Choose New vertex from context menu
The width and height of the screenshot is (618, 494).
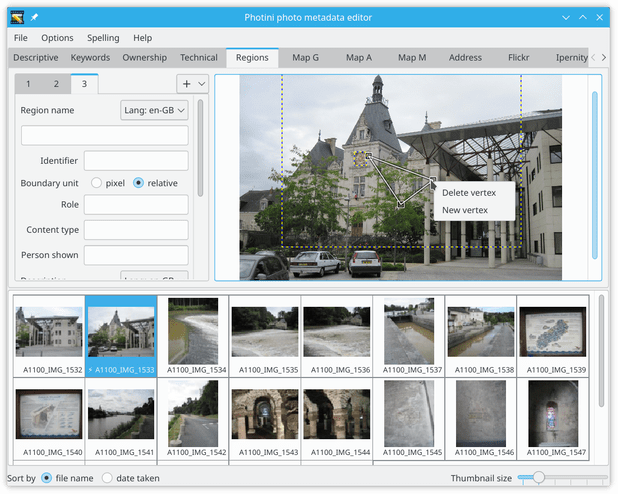[x=465, y=210]
